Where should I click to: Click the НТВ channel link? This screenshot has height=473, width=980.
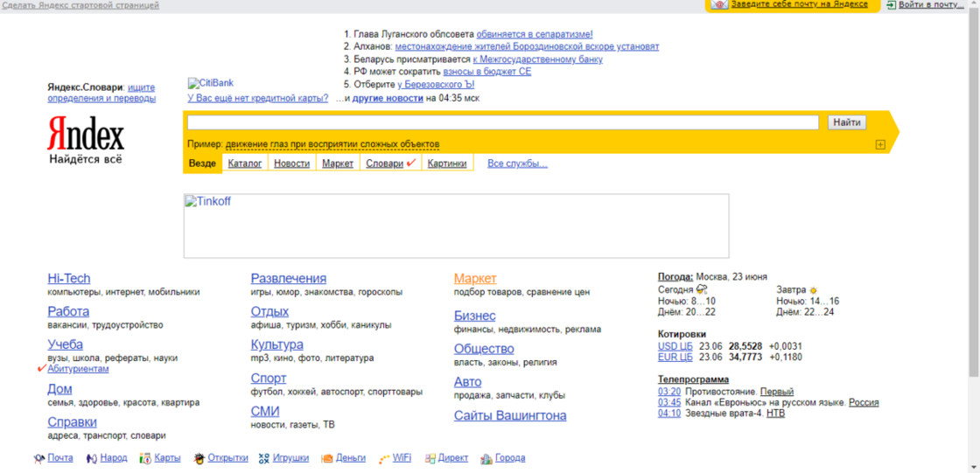(x=775, y=413)
